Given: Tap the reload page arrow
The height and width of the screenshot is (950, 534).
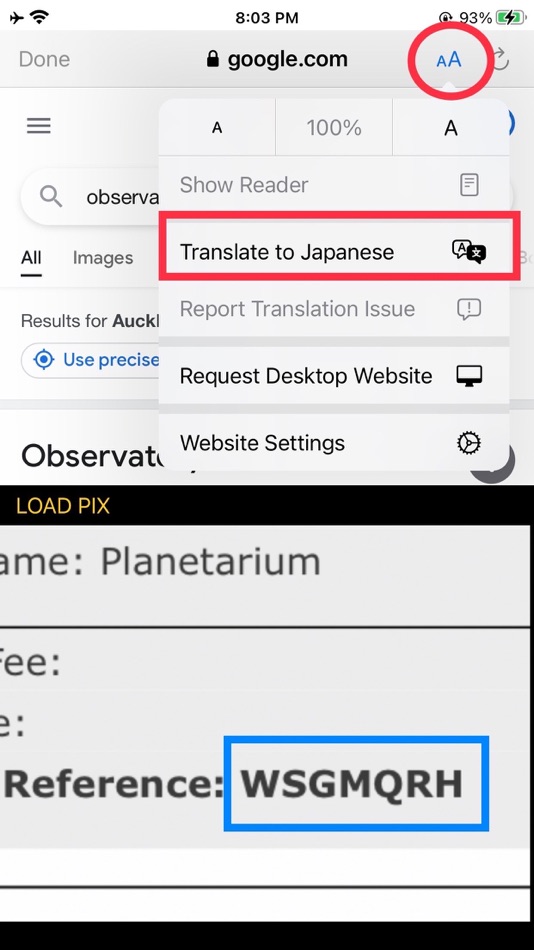Looking at the screenshot, I should point(499,59).
